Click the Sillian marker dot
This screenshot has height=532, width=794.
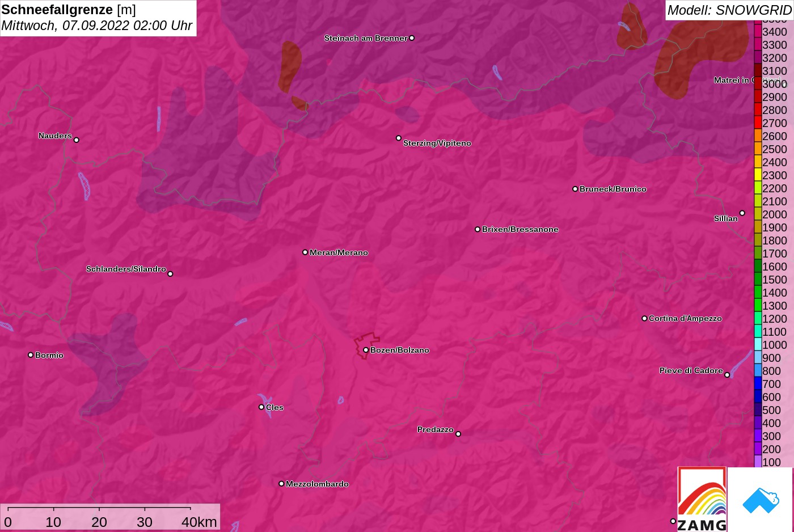click(742, 213)
